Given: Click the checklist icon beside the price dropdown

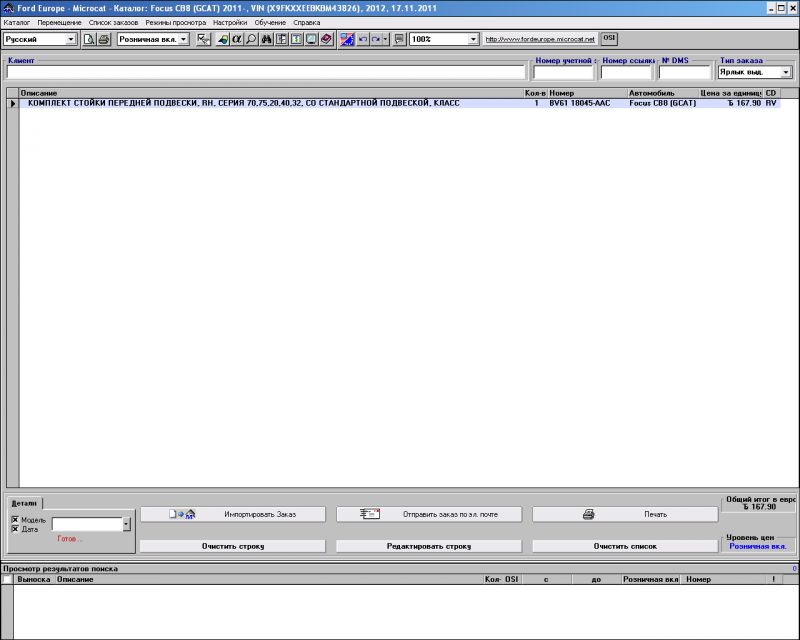Looking at the screenshot, I should pos(203,39).
